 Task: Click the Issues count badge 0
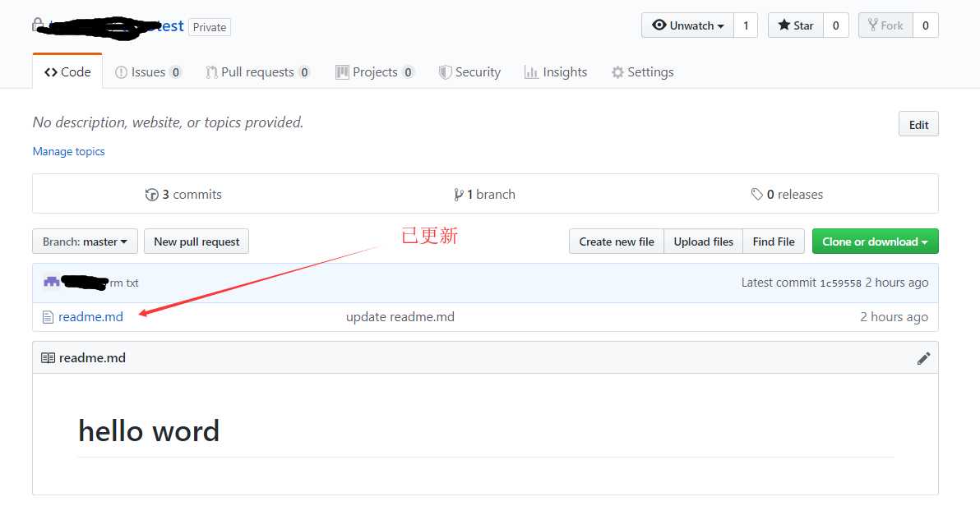click(x=176, y=71)
